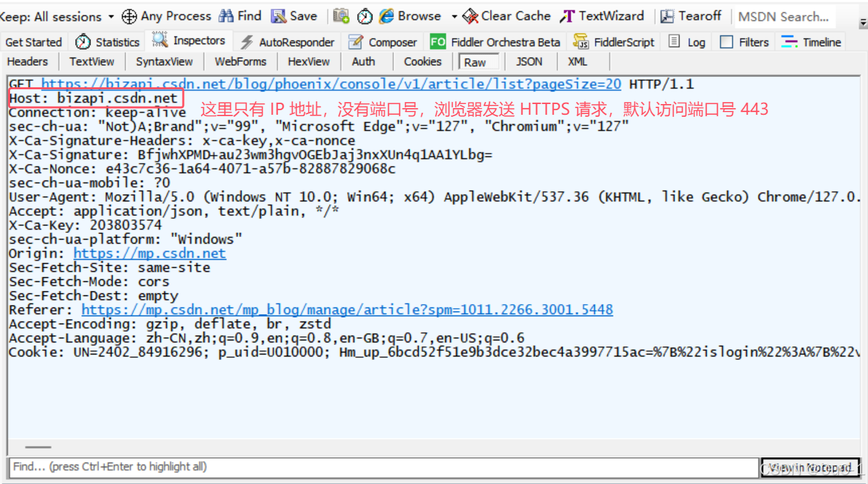Click the Save toolbar icon

click(x=278, y=16)
